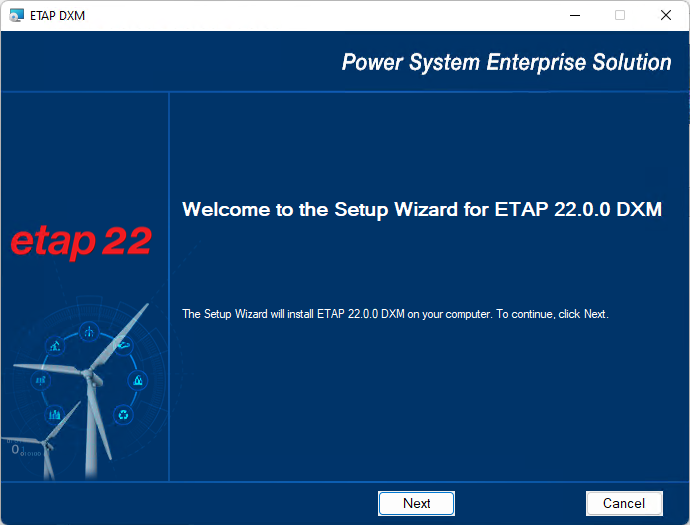Image resolution: width=690 pixels, height=525 pixels.
Task: Click the 'Setup Wizard will install' description text
Action: (395, 314)
